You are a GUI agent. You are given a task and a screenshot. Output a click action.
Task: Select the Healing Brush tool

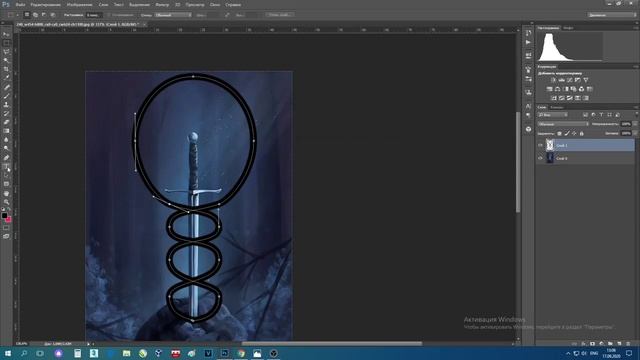[x=6, y=87]
